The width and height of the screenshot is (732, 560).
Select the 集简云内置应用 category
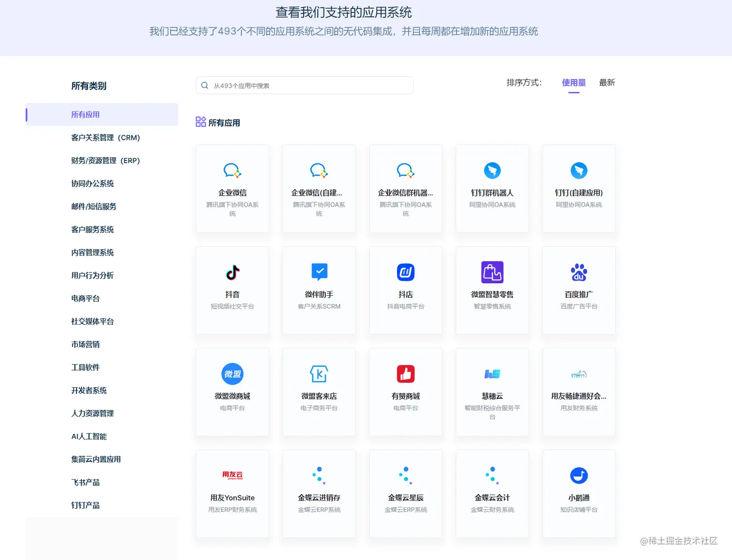point(96,459)
